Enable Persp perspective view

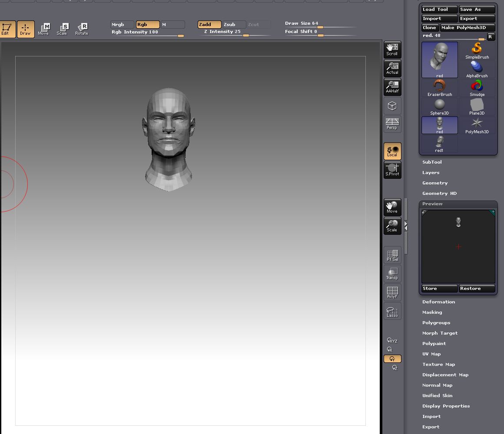392,124
